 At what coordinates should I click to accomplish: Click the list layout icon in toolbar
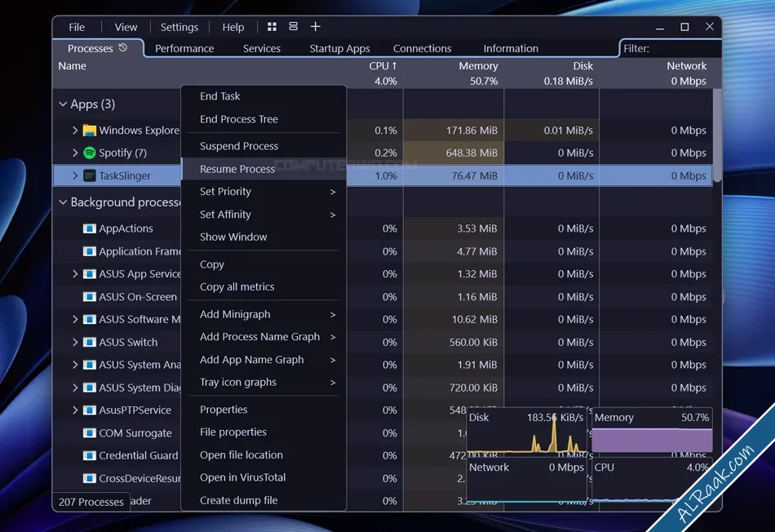pos(293,27)
